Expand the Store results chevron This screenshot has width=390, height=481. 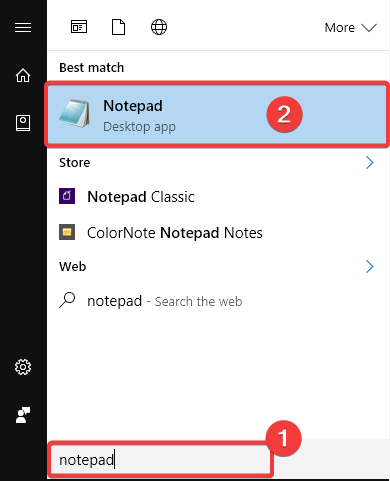coord(369,163)
